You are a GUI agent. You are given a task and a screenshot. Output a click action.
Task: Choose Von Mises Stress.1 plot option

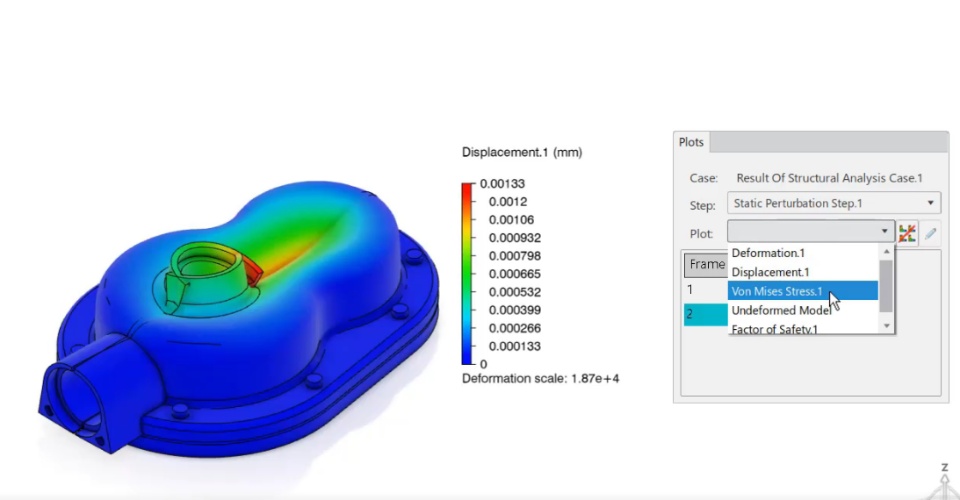click(x=803, y=291)
